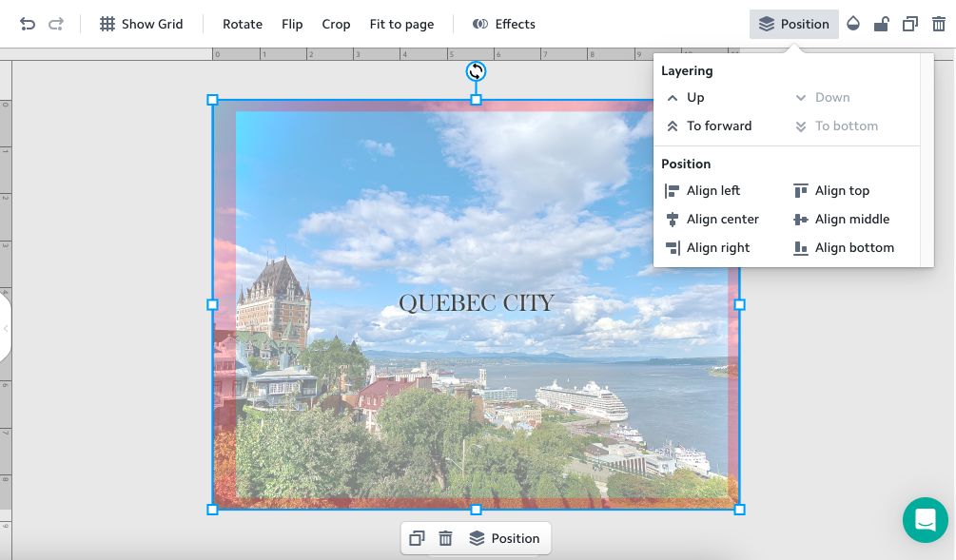Choose Align left
This screenshot has width=956, height=560.
coord(702,191)
